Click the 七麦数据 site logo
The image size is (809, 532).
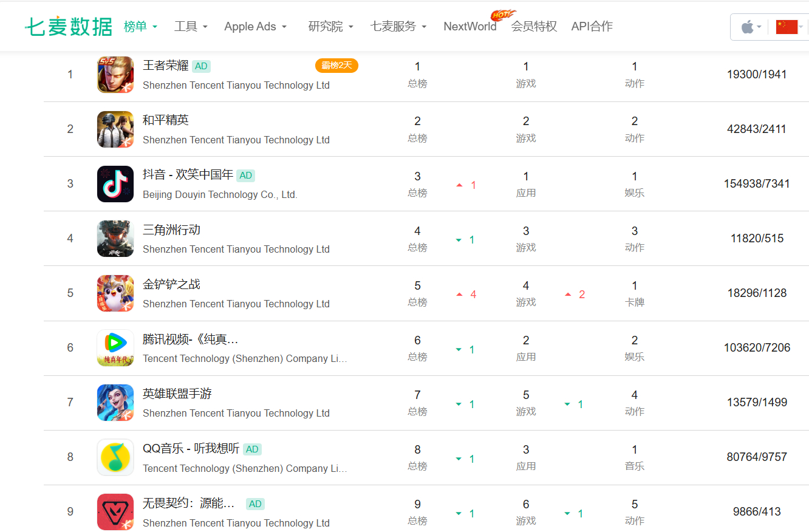click(69, 27)
